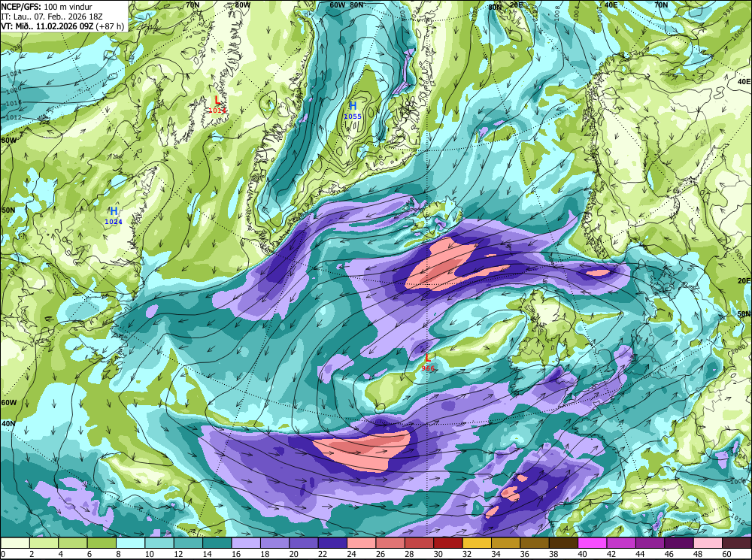Click the 'NCEP/GFS: 100 m vindur' title text
This screenshot has height=560, width=752.
coord(47,6)
